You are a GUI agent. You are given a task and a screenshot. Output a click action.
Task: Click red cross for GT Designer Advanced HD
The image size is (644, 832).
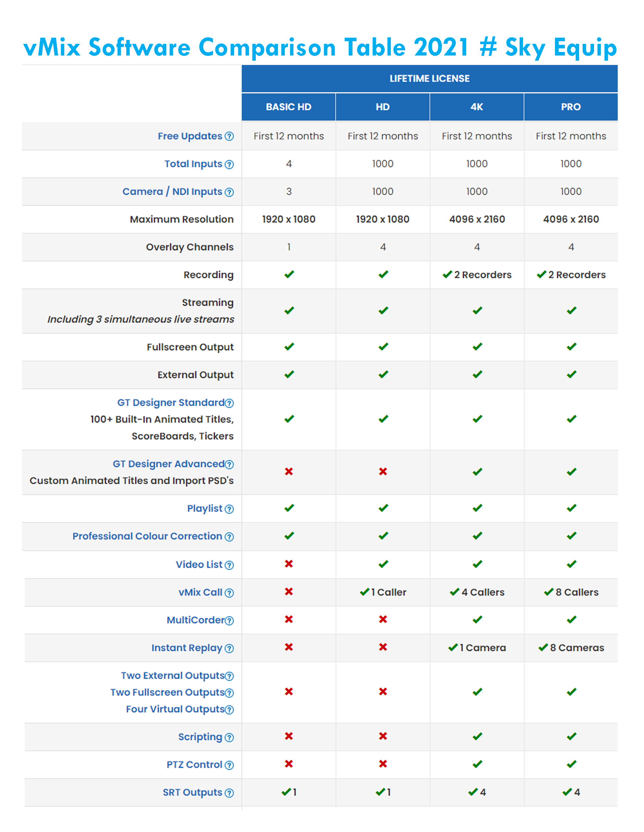coord(383,472)
